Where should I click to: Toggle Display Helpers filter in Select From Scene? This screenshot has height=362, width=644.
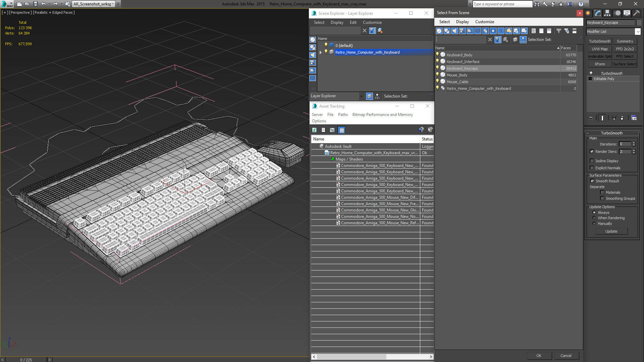pos(470,31)
